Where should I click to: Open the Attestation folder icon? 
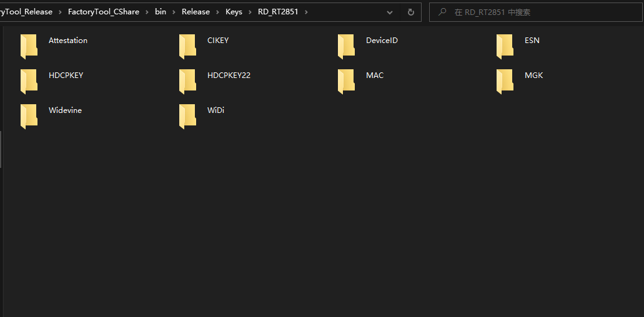[x=29, y=46]
